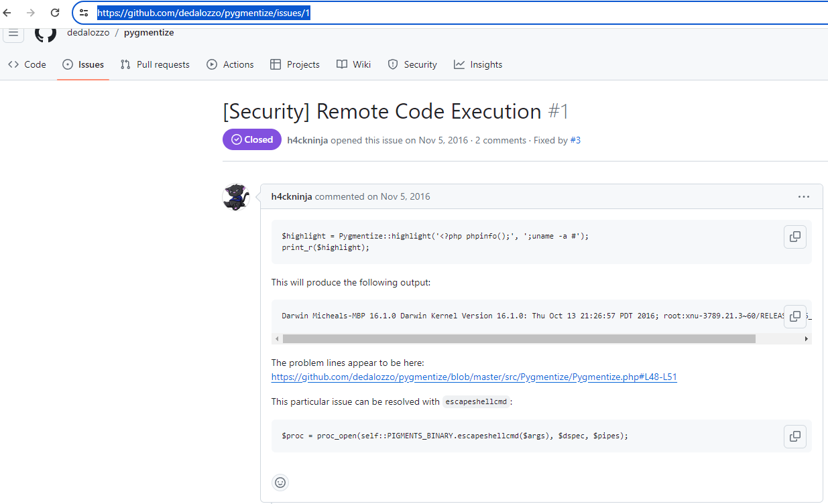This screenshot has height=504, width=828.
Task: Open h4ckninja author link in comment header
Action: [292, 196]
